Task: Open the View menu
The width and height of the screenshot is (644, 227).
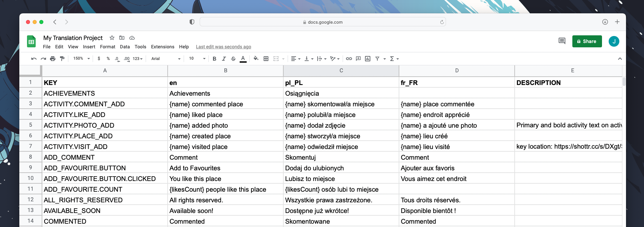Action: tap(73, 47)
